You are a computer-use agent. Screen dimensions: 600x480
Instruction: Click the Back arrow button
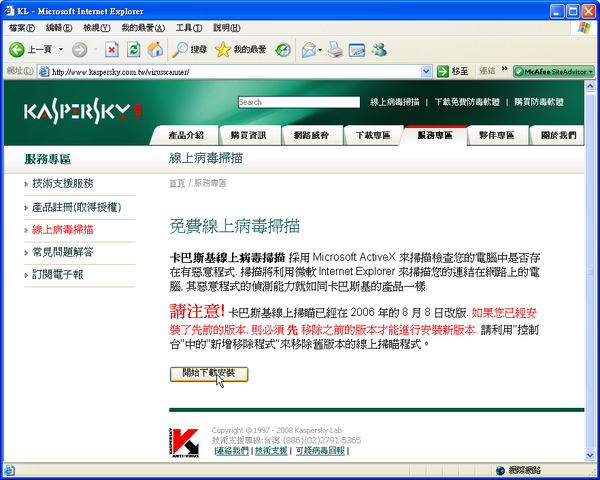tap(17, 50)
